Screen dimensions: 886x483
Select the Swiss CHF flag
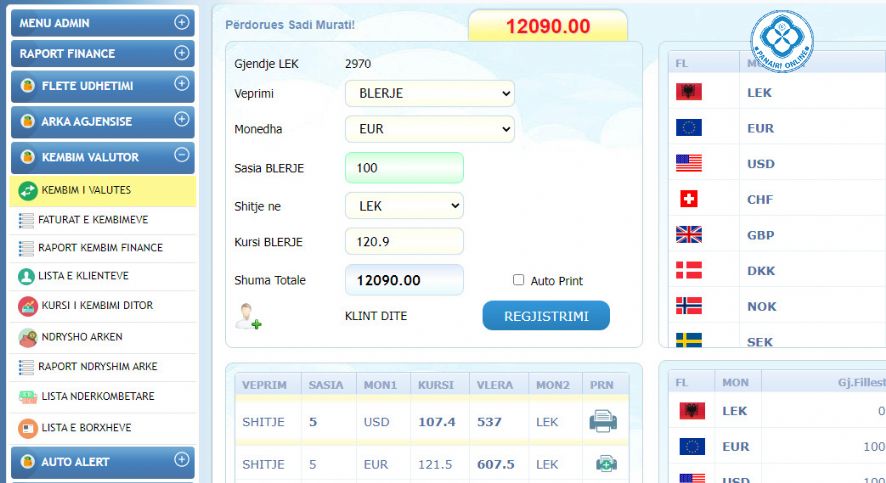pos(688,199)
